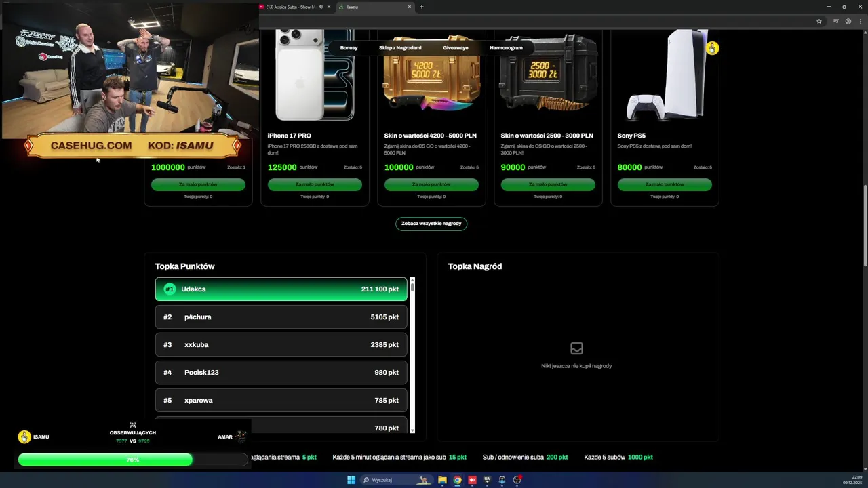Select #4 Pocisk123 leaderboard row

(x=281, y=372)
